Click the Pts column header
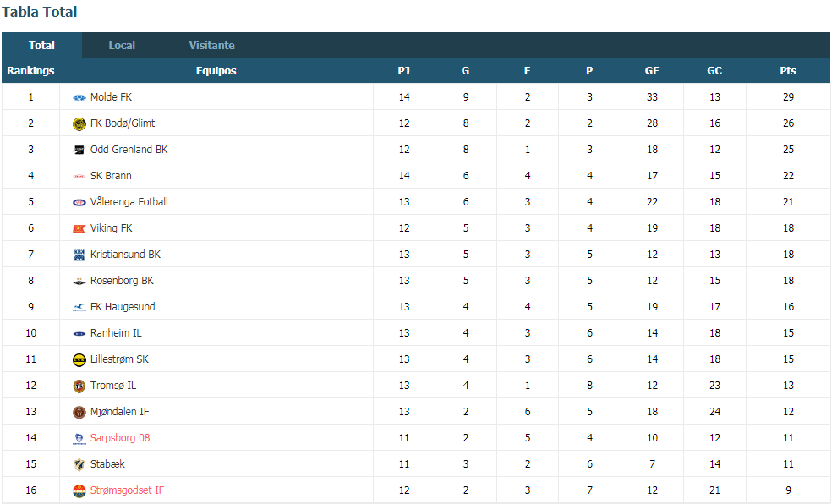Screen dimensions: 832x504 788,70
